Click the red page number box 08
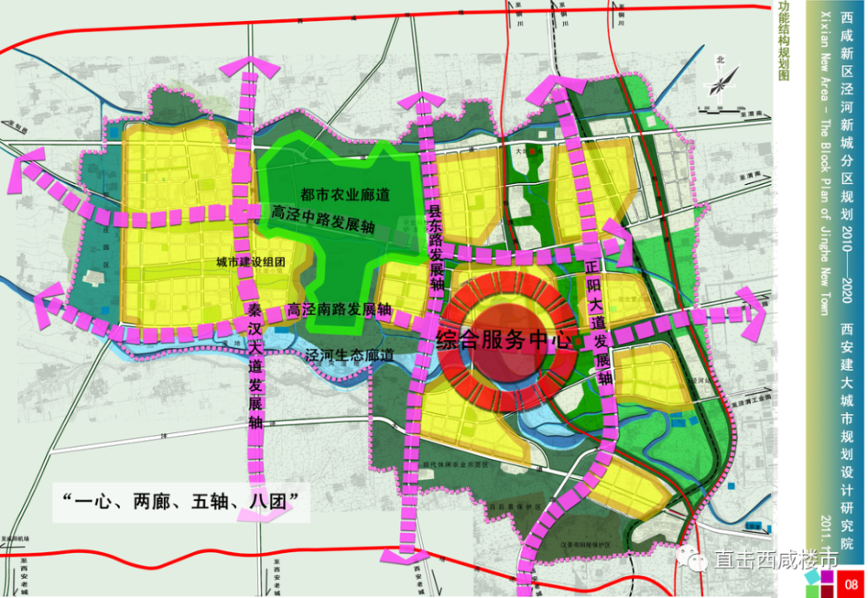The image size is (868, 598). (851, 583)
